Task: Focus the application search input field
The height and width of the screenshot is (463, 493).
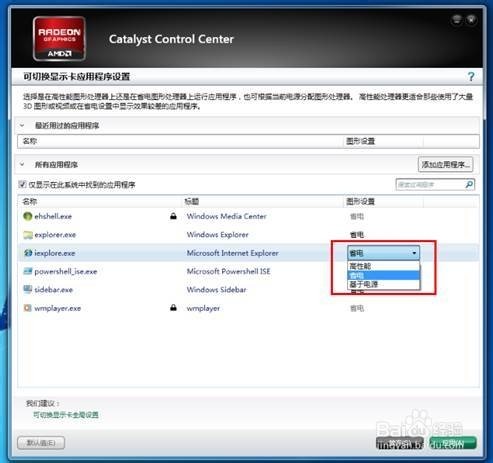Action: (x=430, y=184)
